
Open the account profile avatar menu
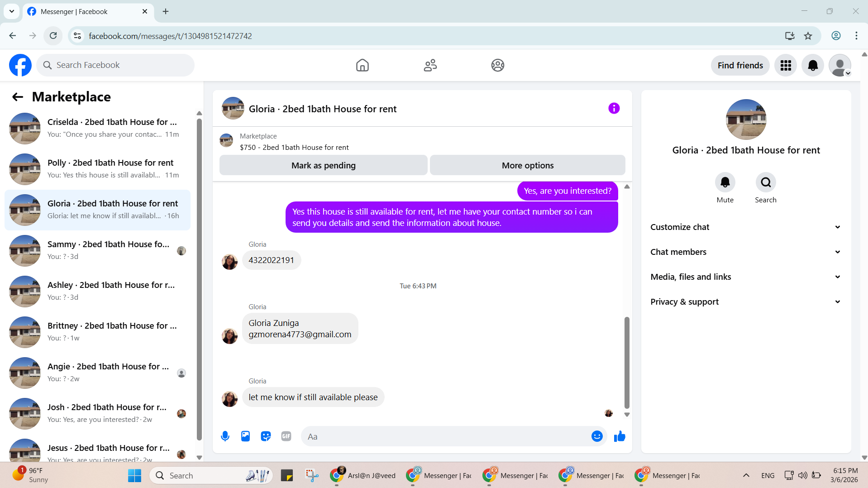(840, 65)
